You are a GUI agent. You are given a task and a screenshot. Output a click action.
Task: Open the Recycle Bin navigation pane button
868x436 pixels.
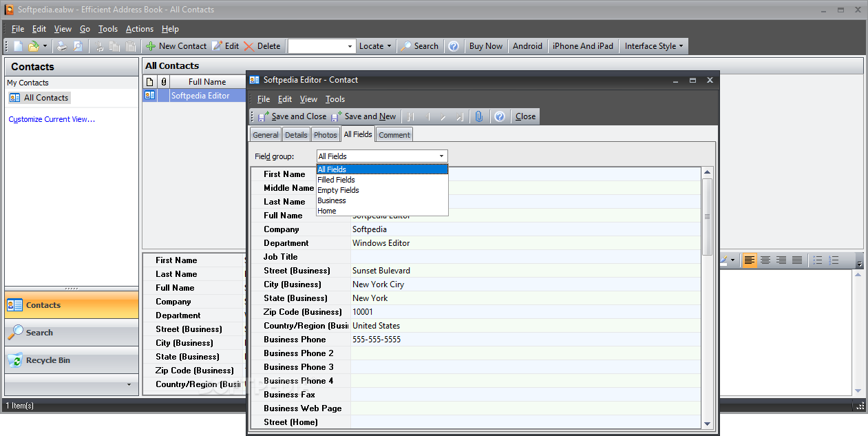(72, 360)
